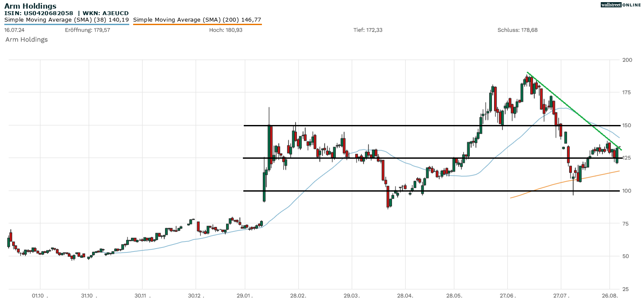Click the ISIN: US0420682058 text
The height and width of the screenshot is (298, 644).
(39, 13)
